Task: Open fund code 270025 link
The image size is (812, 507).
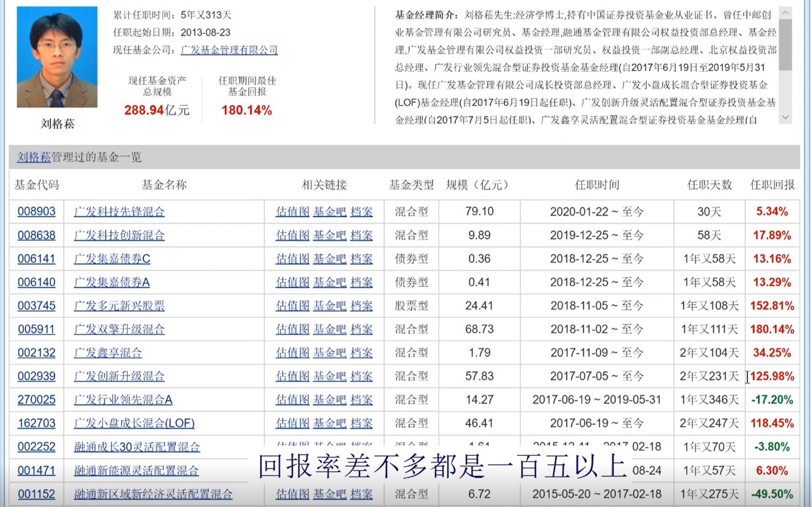Action: coord(36,400)
